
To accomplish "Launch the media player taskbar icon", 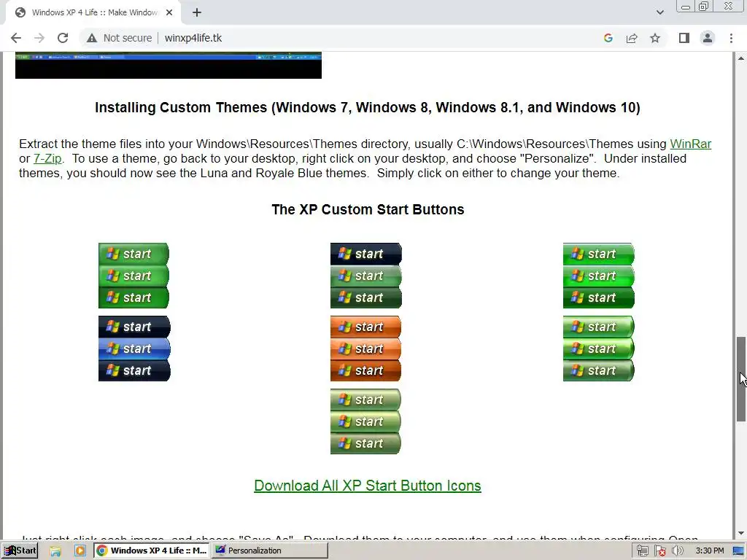I will 80,551.
